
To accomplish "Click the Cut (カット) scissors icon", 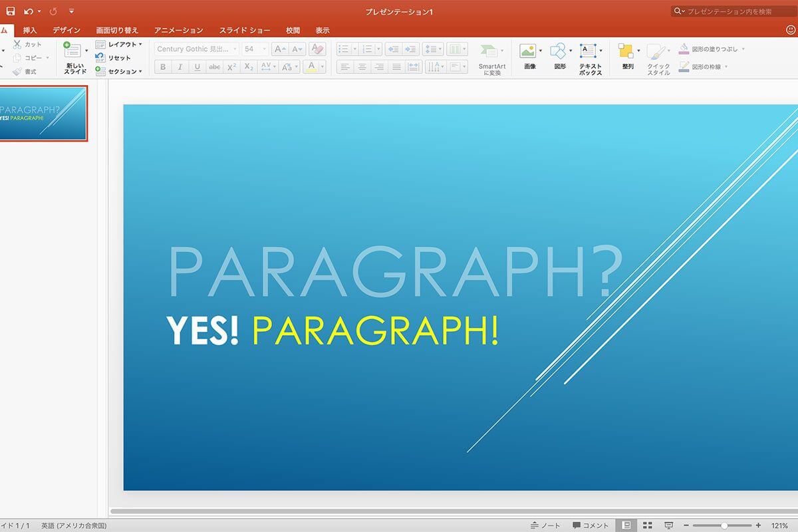I will coord(17,45).
